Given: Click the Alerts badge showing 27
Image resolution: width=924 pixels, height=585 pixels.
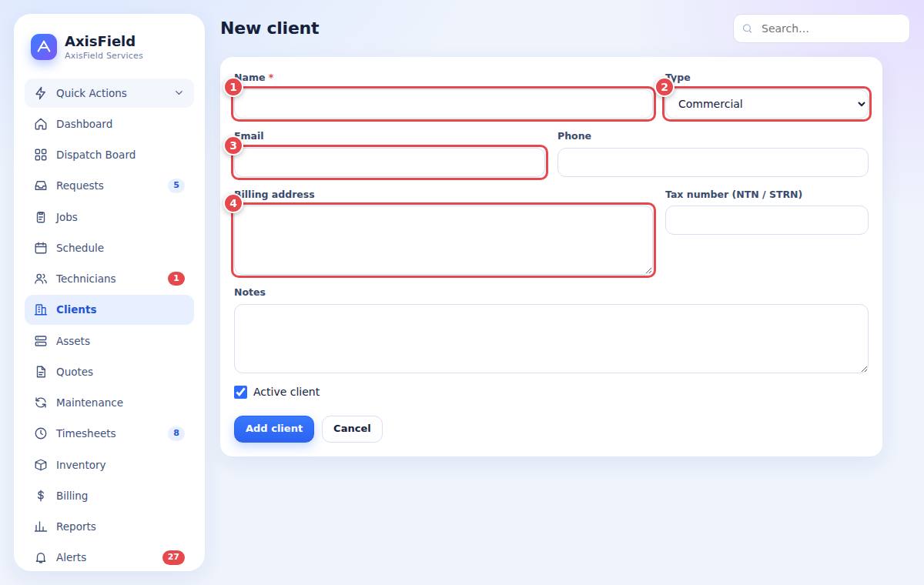Looking at the screenshot, I should click(173, 557).
